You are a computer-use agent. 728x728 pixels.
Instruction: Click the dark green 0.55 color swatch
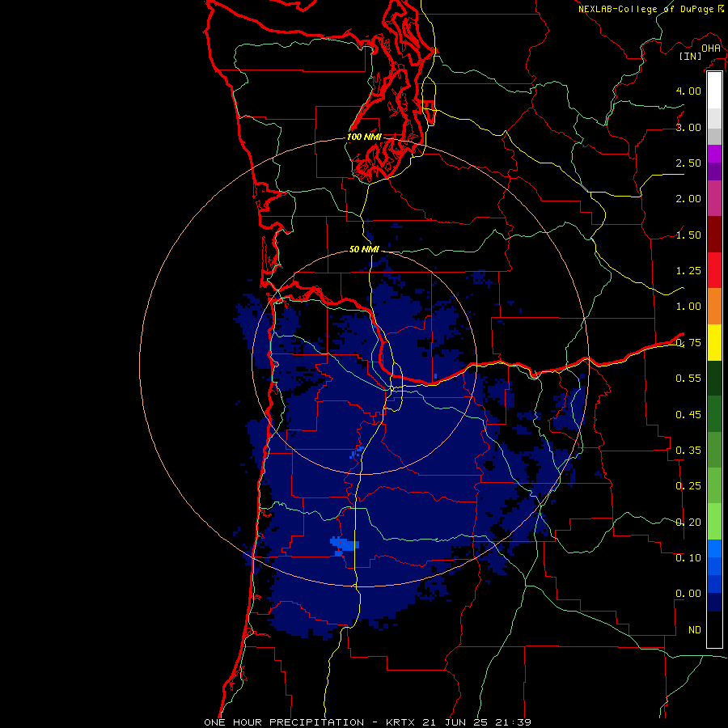click(714, 379)
